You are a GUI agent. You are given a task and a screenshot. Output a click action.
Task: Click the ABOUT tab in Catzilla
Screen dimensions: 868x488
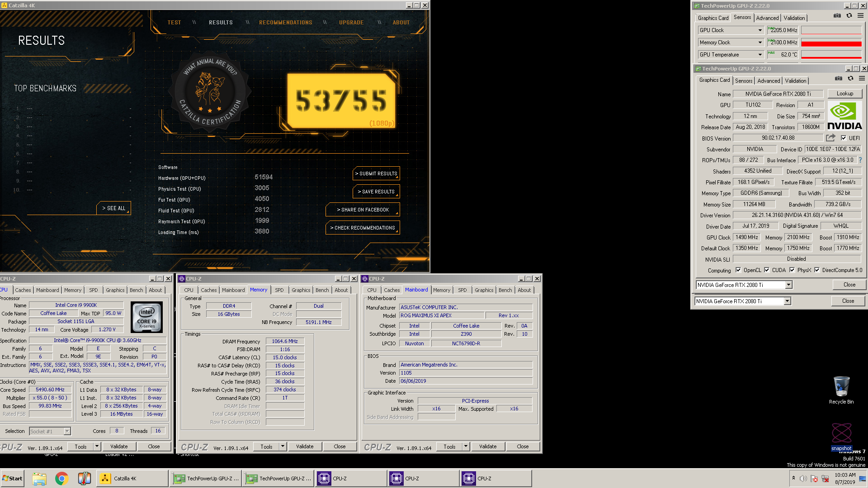click(x=401, y=23)
